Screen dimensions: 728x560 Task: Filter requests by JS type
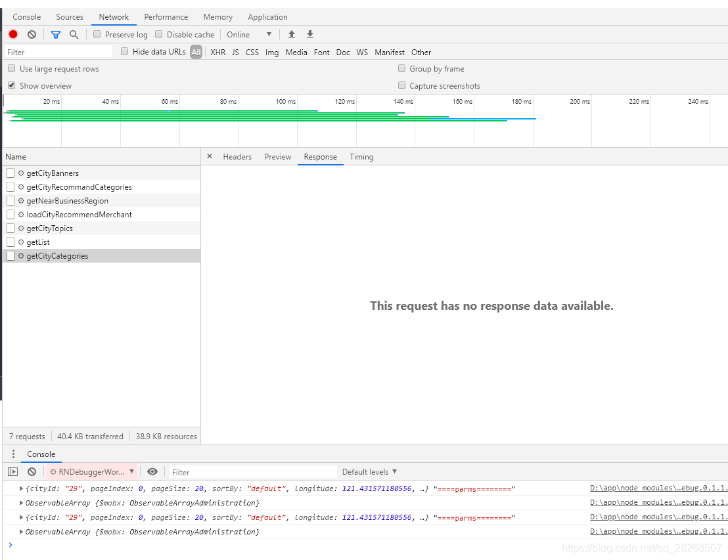click(235, 52)
